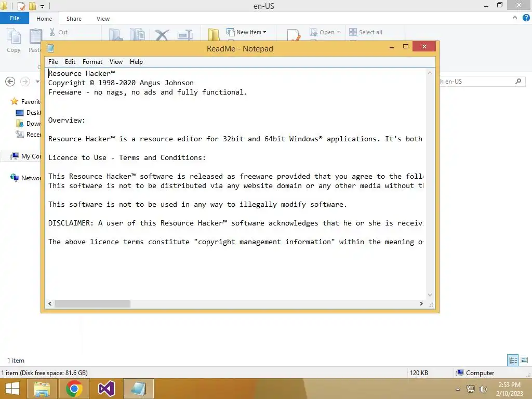Click Notepad scroll left arrow

(50, 303)
